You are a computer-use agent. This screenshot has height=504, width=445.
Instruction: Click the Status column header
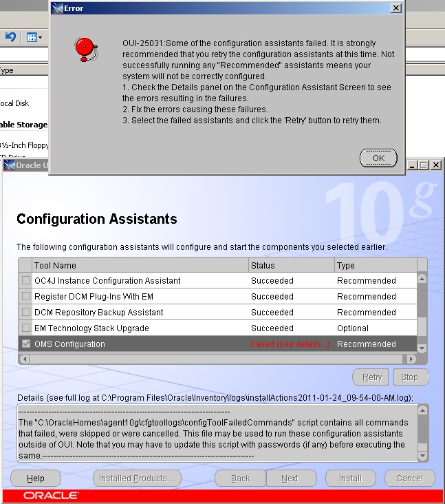click(x=290, y=265)
